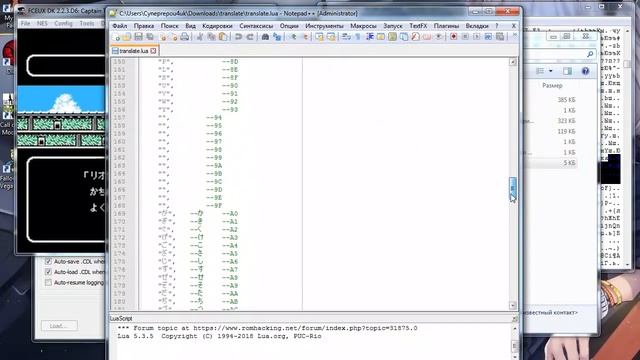Open the Вкладки menu
Screen dimensions: 640x360
click(x=477, y=26)
